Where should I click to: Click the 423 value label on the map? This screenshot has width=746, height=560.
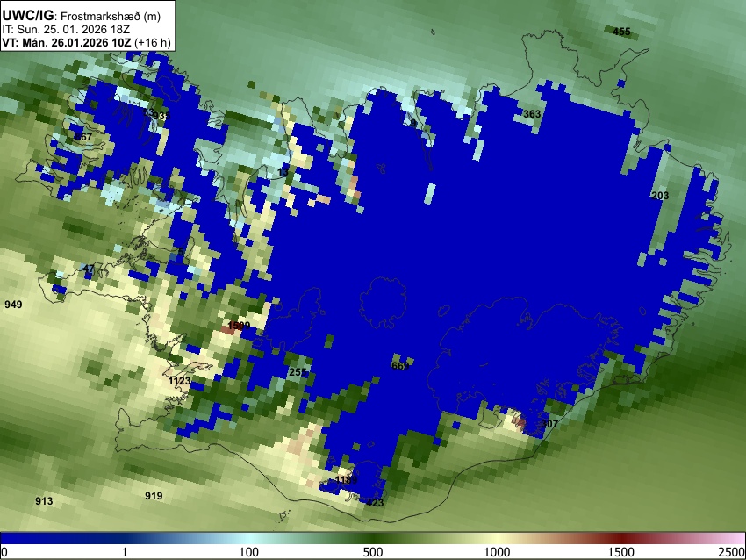(x=375, y=503)
